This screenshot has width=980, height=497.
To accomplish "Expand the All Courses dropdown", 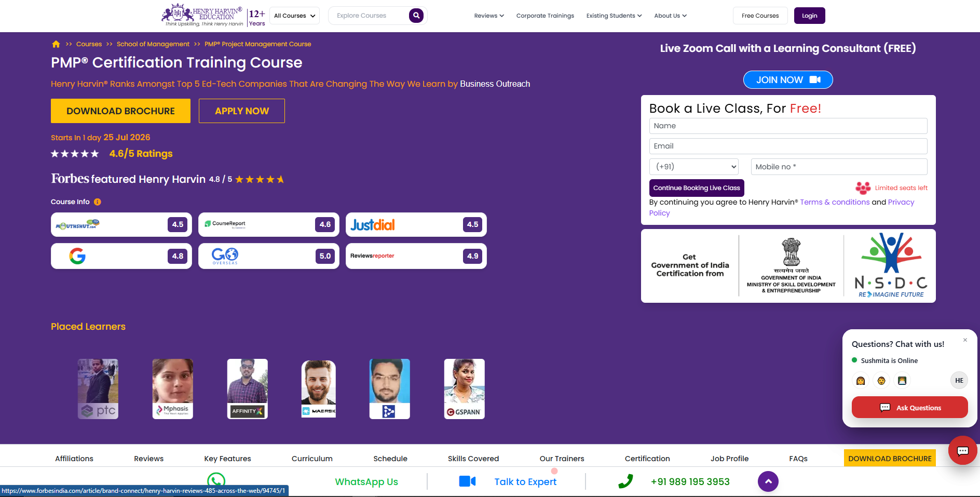I will 294,16.
